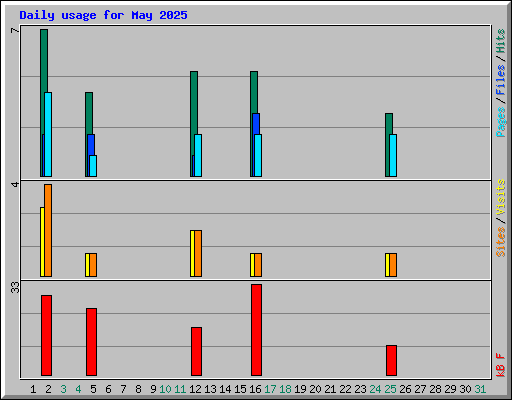The image size is (512, 400).
Task: Click x-axis day label 5
Action: (x=93, y=389)
